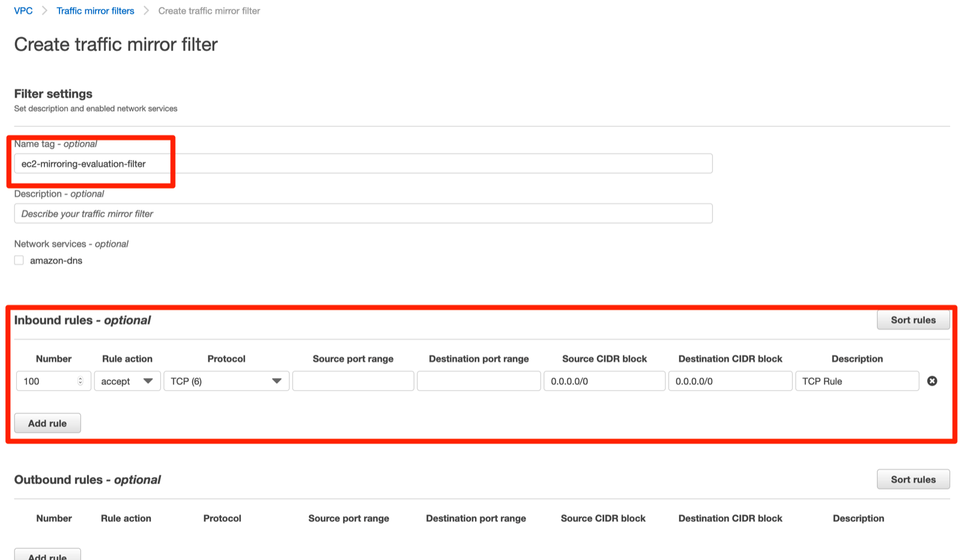Remove the TCP Rule using the X icon

coord(932,381)
